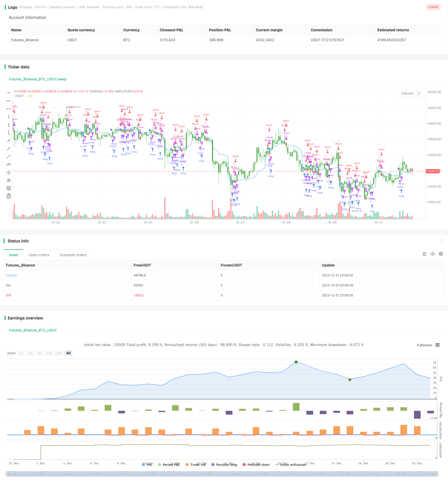Image resolution: width=448 pixels, height=484 pixels.
Task: Select the Fibonacci retracement lines tool
Action: tap(9, 188)
